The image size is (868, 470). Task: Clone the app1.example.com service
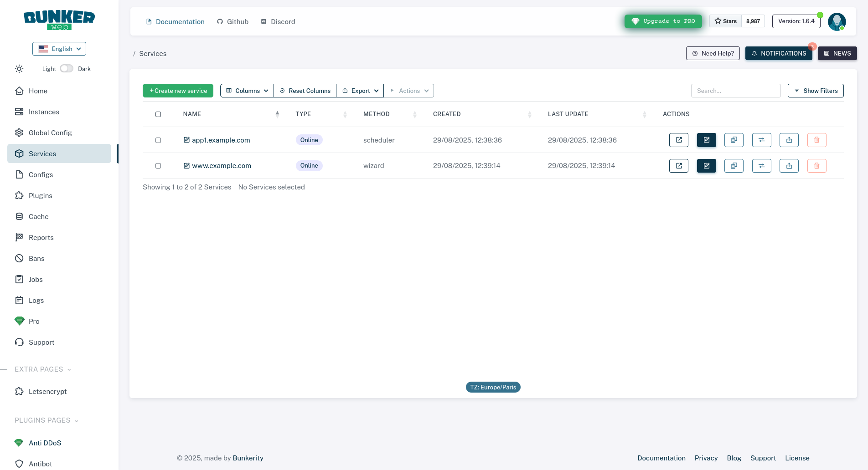(x=734, y=140)
